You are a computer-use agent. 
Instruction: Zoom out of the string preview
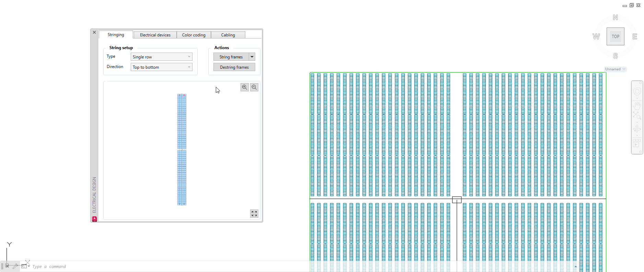pyautogui.click(x=254, y=87)
